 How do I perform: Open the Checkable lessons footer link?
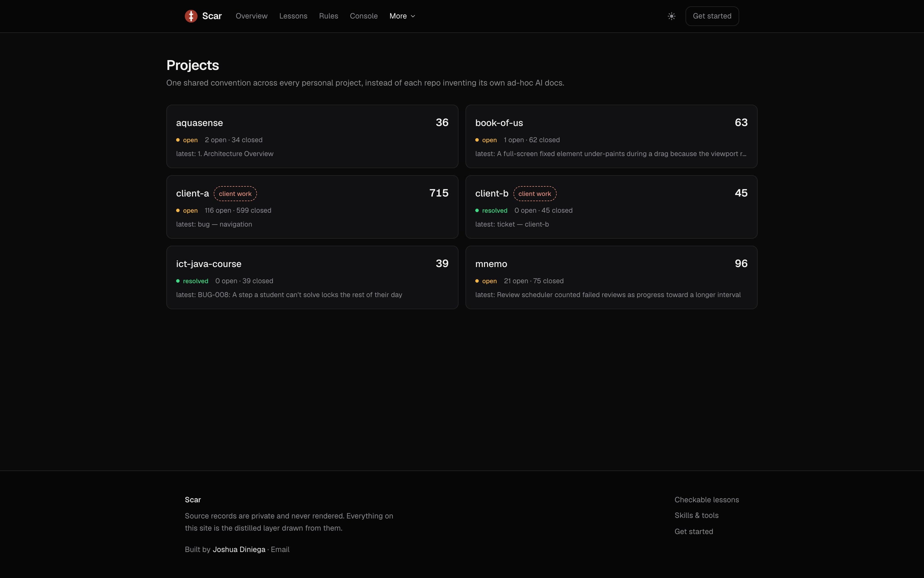tap(707, 500)
